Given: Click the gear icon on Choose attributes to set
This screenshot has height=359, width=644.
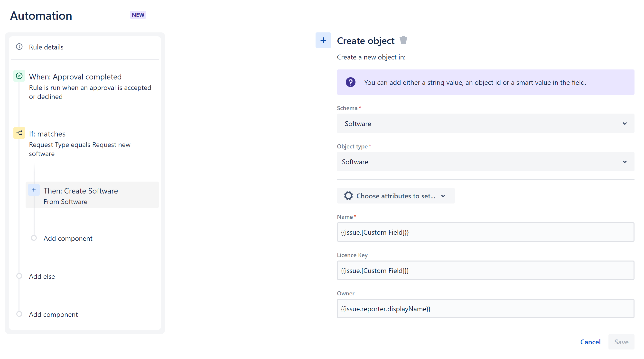Looking at the screenshot, I should pos(348,196).
